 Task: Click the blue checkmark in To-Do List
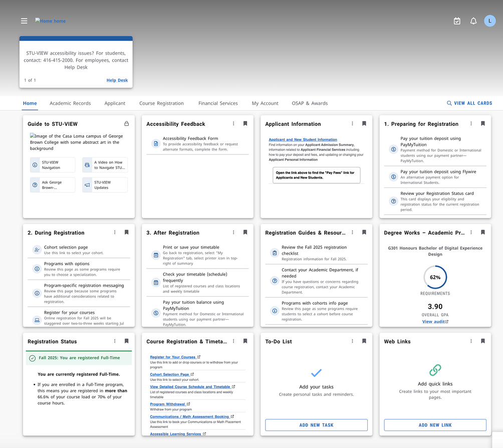316,373
